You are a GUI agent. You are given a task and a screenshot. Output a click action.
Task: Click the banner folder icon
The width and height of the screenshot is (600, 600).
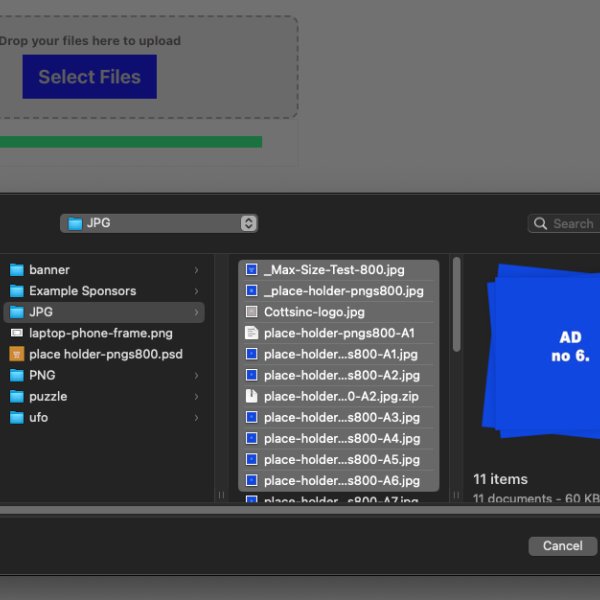pyautogui.click(x=16, y=270)
